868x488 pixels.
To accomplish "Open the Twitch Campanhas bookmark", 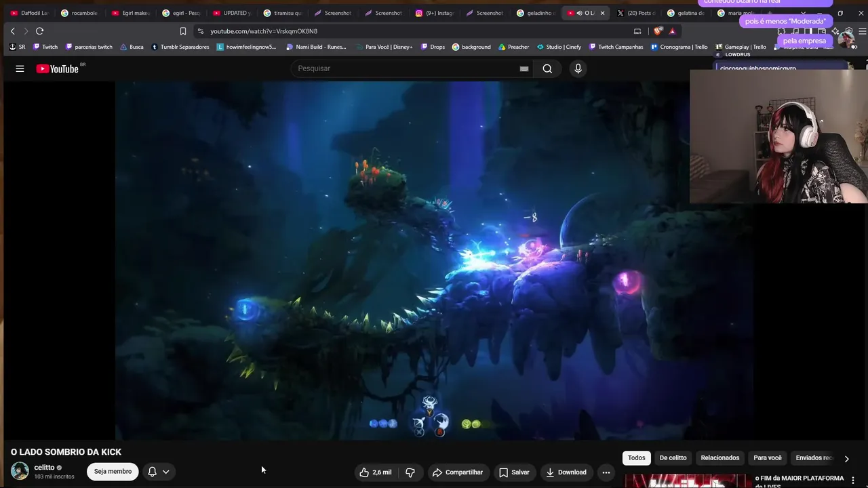I will tap(616, 47).
